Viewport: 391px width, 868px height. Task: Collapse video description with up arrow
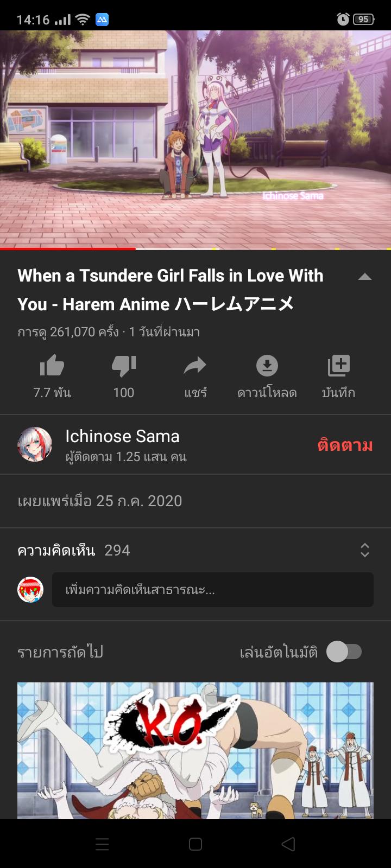pos(365,277)
